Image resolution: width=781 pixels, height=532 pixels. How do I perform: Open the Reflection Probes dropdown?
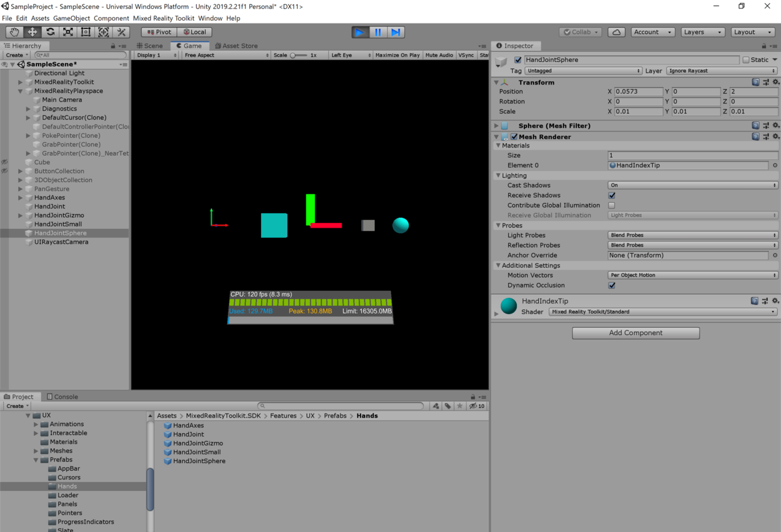pyautogui.click(x=693, y=245)
